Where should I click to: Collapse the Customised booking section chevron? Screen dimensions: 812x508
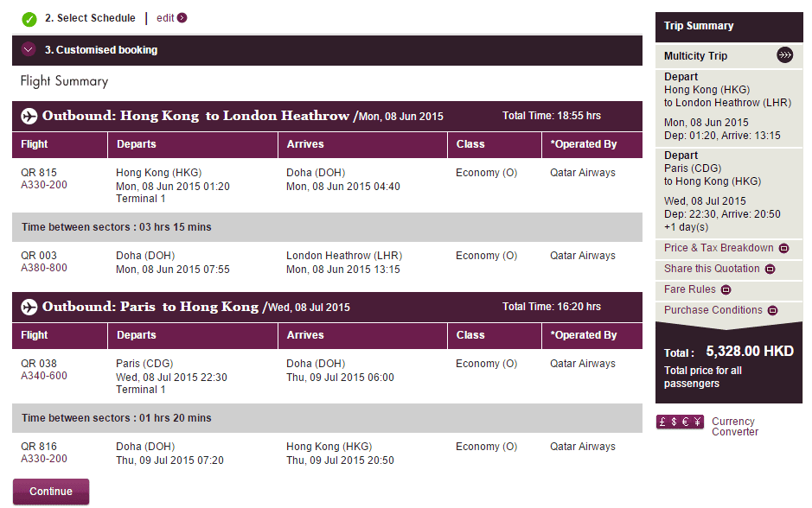pyautogui.click(x=29, y=50)
